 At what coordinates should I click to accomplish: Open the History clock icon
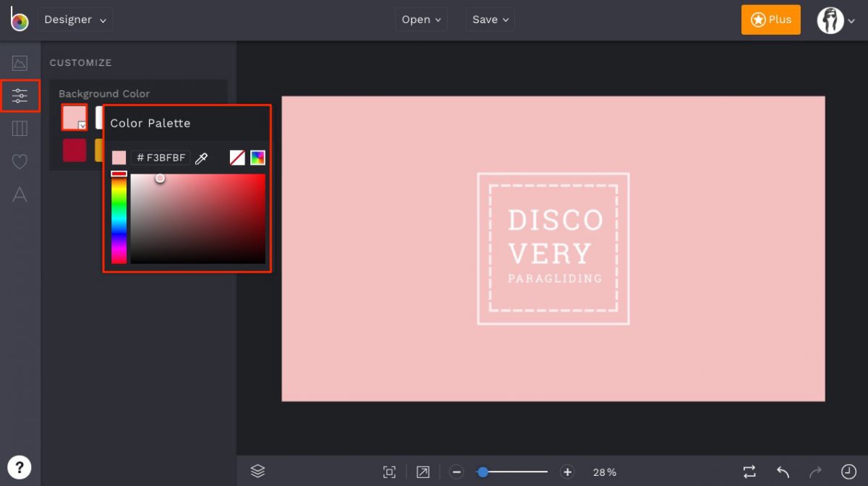pos(848,472)
